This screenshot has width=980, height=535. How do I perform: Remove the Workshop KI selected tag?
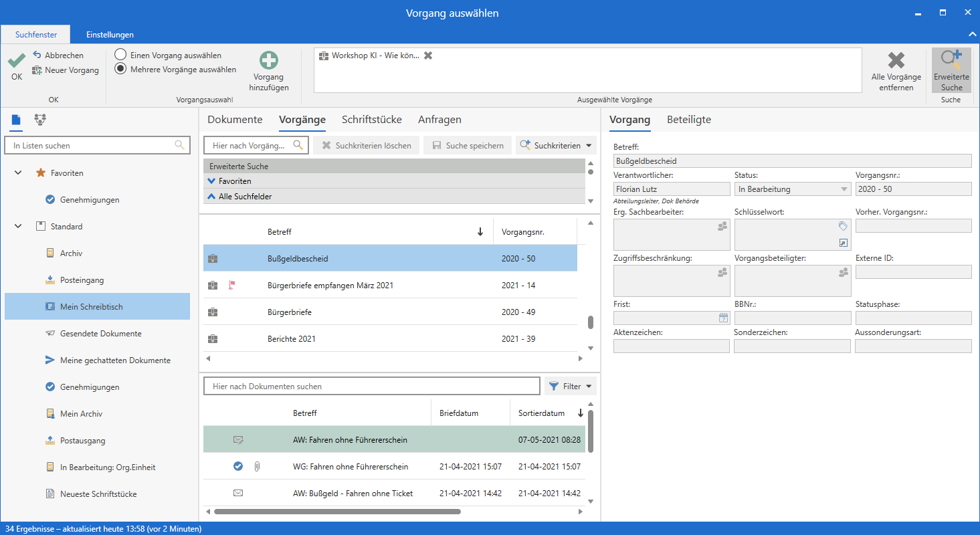click(x=428, y=56)
